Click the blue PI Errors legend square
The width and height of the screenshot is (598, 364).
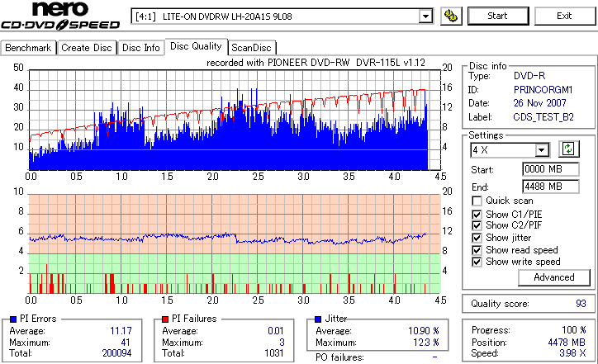(x=13, y=319)
